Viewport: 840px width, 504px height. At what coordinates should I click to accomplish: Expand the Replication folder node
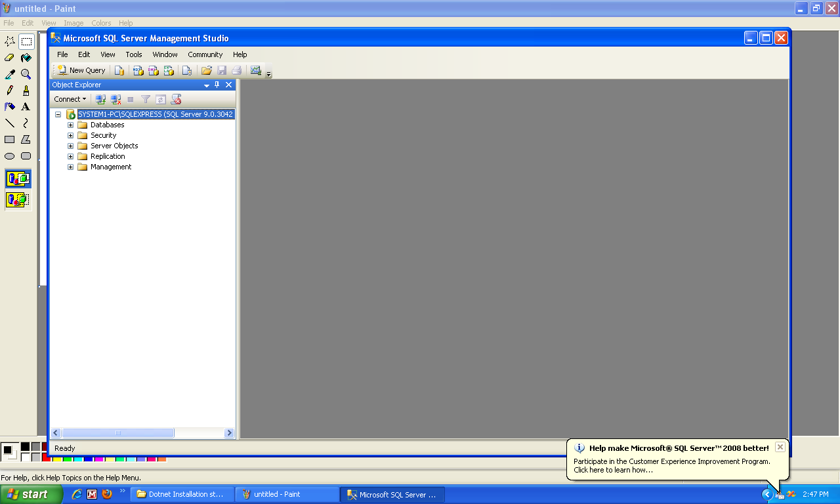70,156
